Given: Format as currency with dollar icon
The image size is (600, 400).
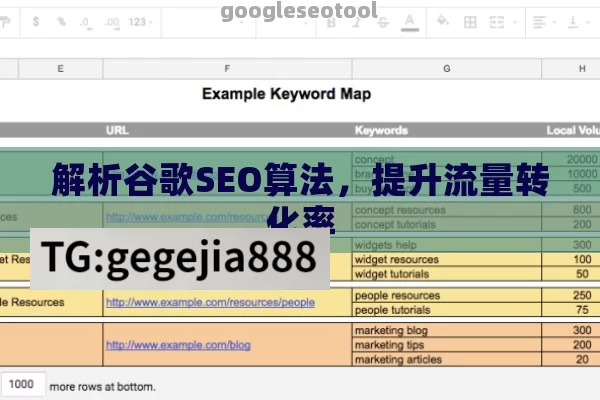Looking at the screenshot, I should click(x=36, y=21).
